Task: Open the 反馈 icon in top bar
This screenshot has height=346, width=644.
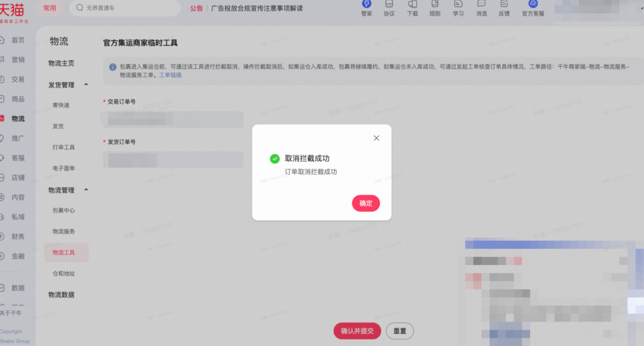Action: (504, 8)
